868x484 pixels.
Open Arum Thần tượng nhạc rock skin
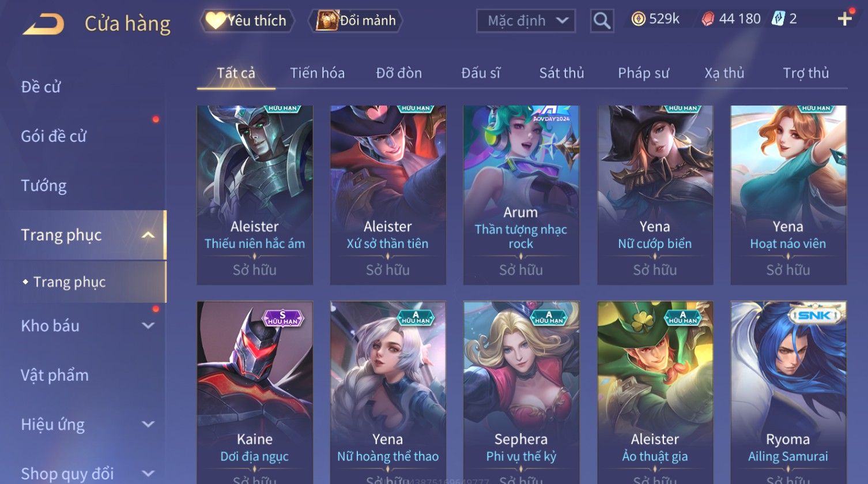521,195
